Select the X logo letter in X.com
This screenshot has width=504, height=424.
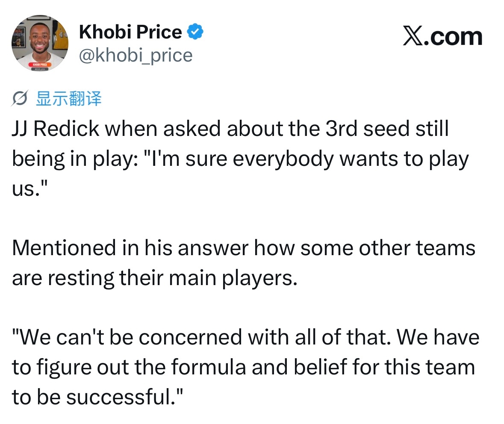(x=413, y=36)
